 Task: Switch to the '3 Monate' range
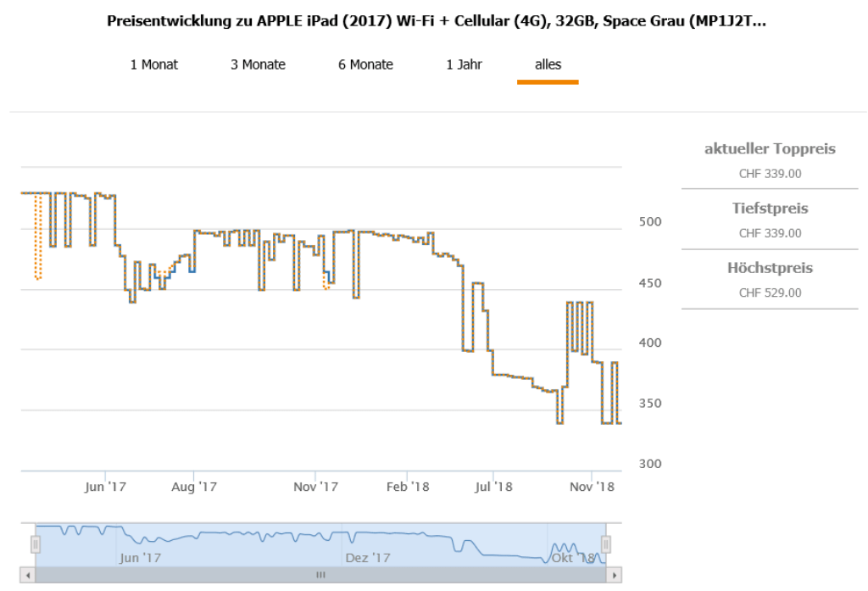(x=258, y=64)
